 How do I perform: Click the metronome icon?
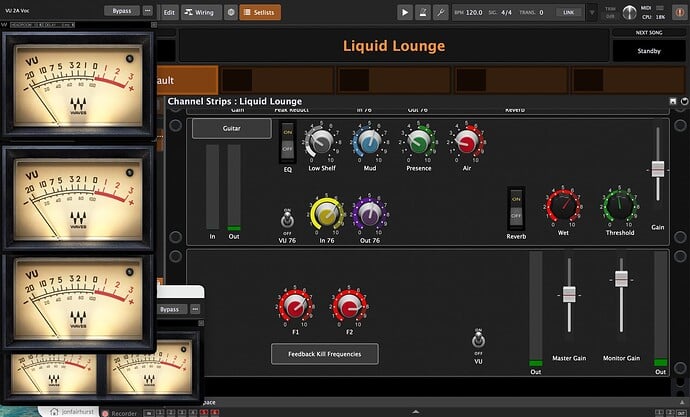[424, 12]
